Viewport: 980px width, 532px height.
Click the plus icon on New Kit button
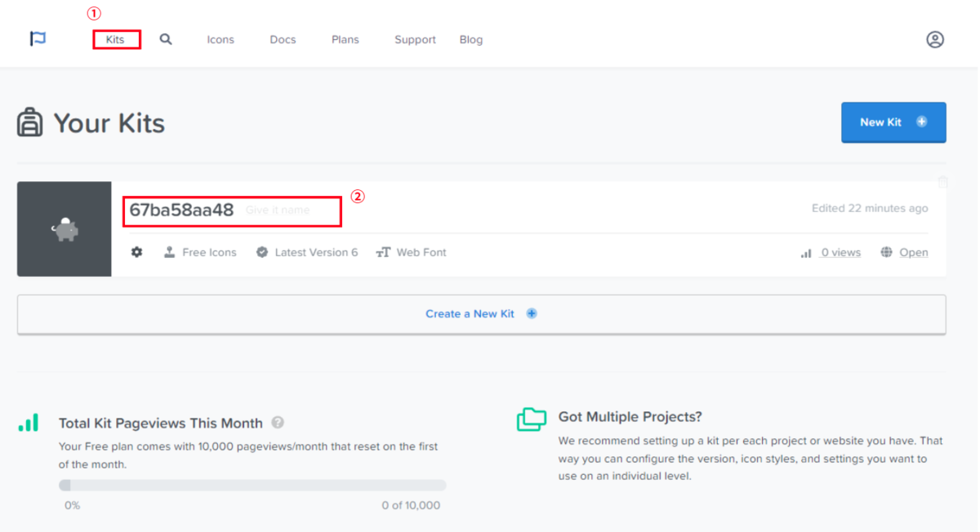pos(922,122)
